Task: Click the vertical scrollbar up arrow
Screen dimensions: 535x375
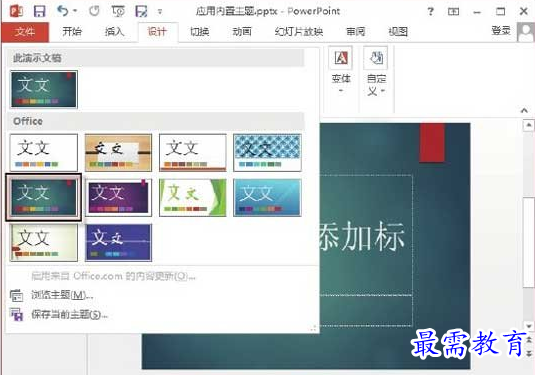Action: 529,125
